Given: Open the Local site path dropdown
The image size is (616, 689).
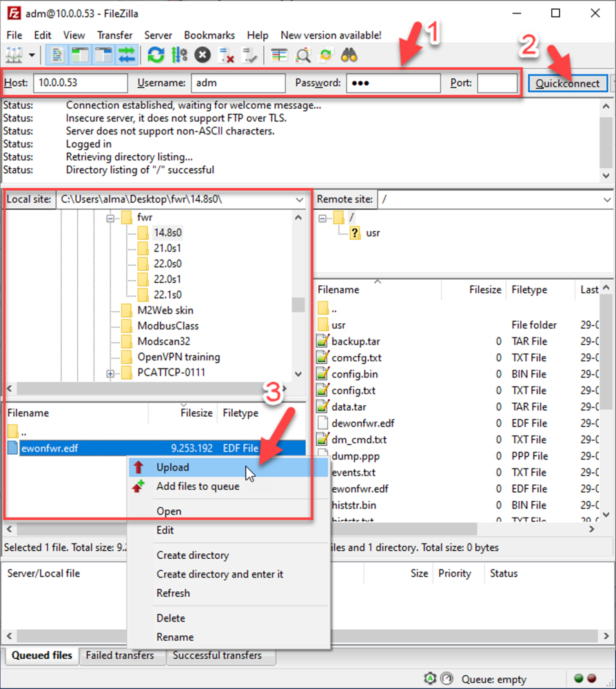Looking at the screenshot, I should coord(299,200).
